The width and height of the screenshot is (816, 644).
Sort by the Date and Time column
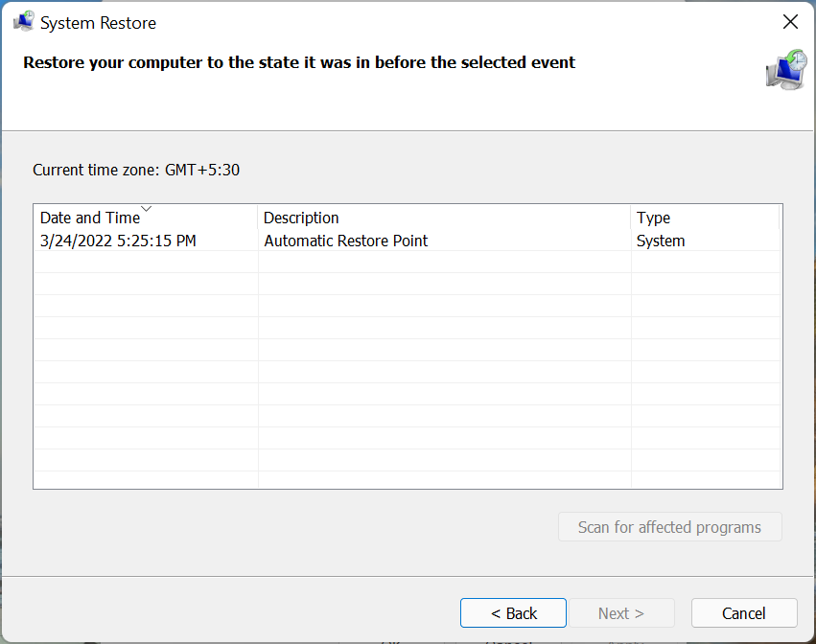[90, 218]
